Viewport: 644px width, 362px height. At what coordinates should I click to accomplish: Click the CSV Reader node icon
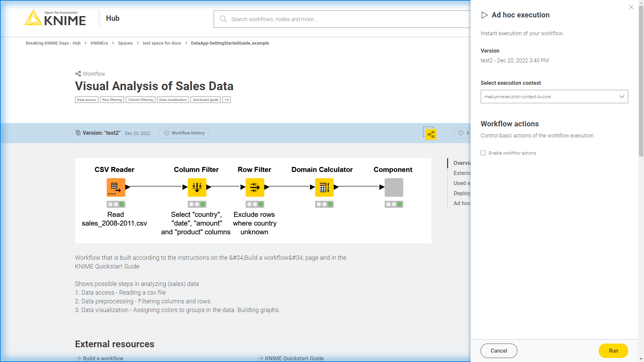[x=115, y=187]
